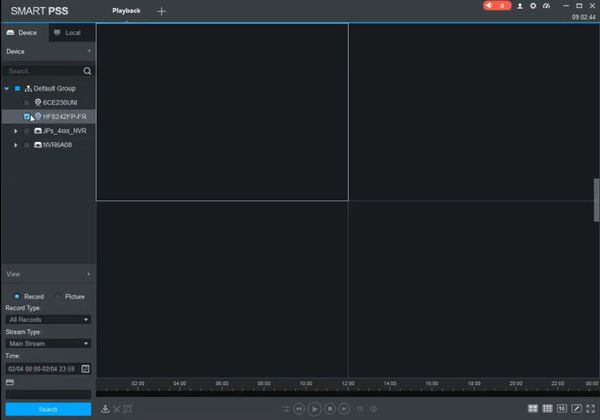
Task: Select the Picture radio button
Action: click(x=58, y=296)
